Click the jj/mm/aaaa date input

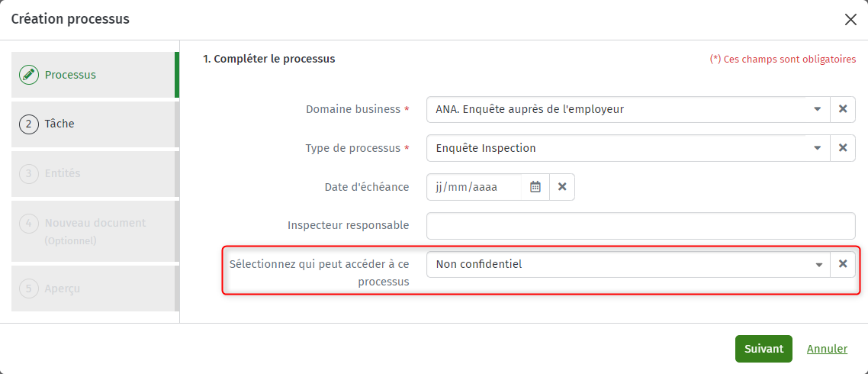474,187
